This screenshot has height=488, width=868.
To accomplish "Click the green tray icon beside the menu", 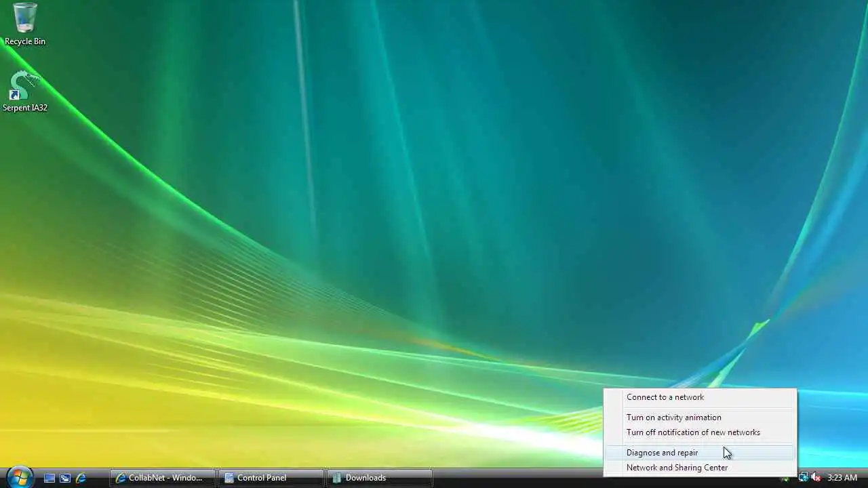I will [785, 479].
